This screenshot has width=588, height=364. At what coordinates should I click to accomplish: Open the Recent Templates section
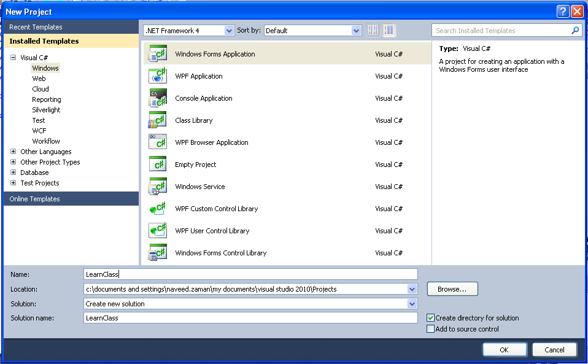(x=71, y=27)
